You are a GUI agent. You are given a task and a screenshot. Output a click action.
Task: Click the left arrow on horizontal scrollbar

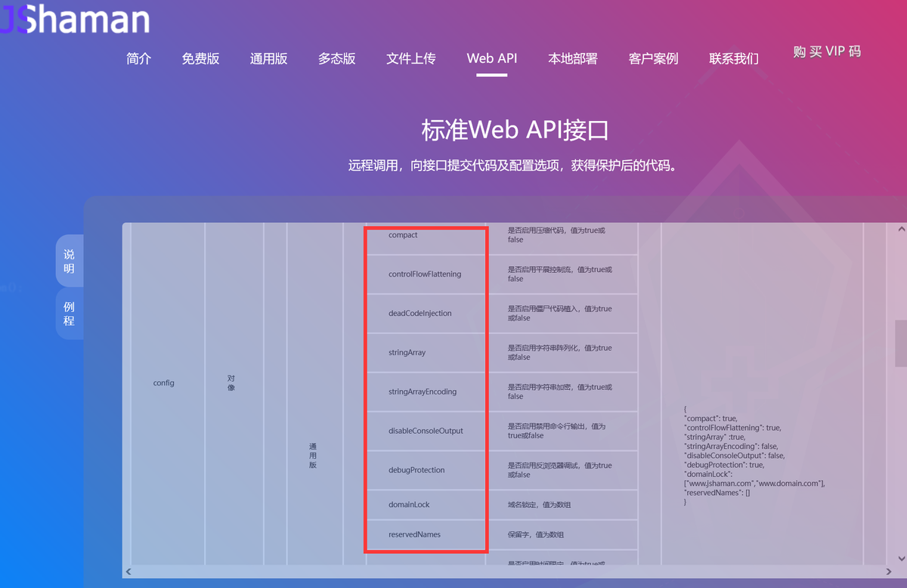coord(128,571)
